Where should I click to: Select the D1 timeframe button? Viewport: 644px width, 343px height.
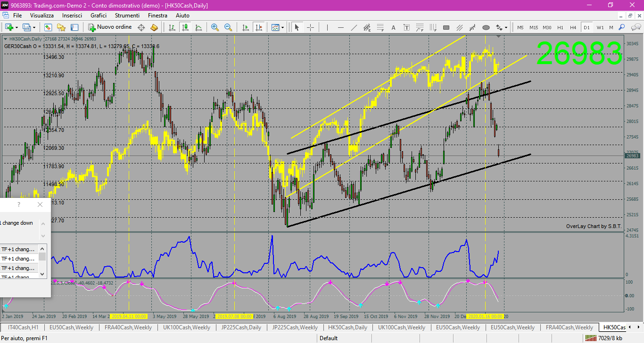point(586,27)
